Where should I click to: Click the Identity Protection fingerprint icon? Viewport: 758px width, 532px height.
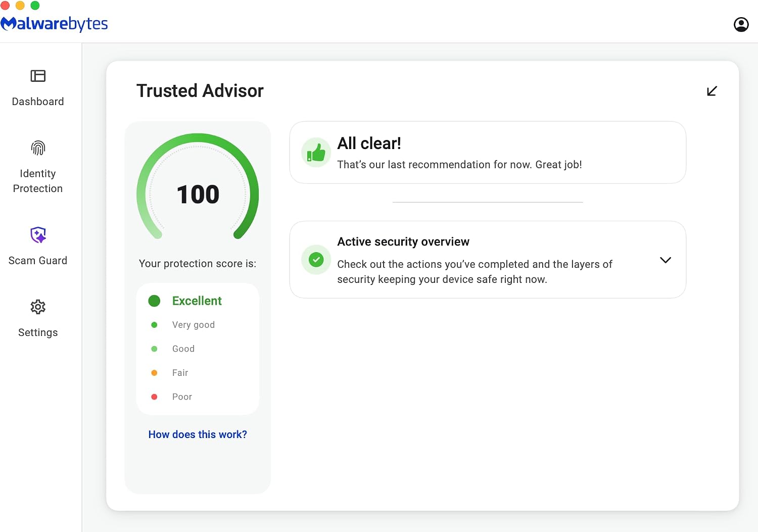coord(38,148)
